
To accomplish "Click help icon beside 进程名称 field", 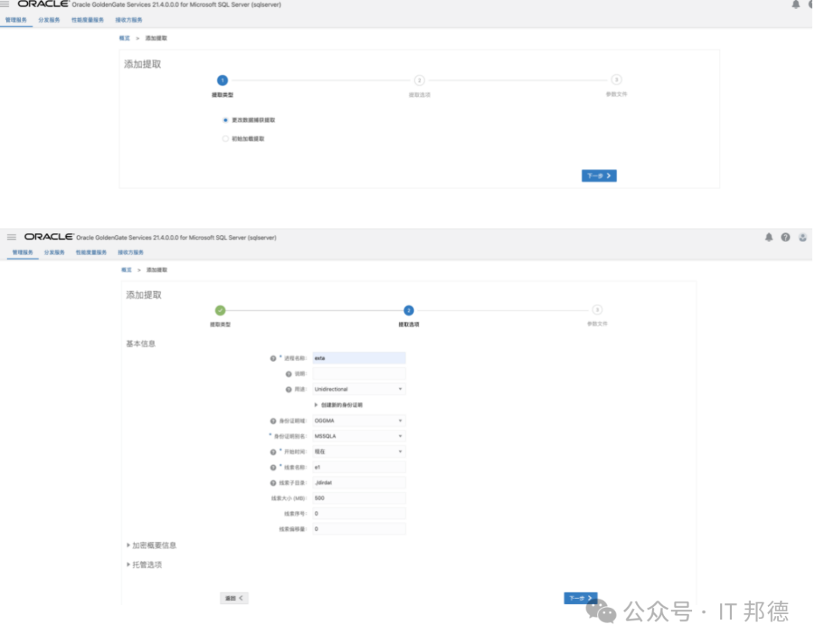I will pos(273,358).
